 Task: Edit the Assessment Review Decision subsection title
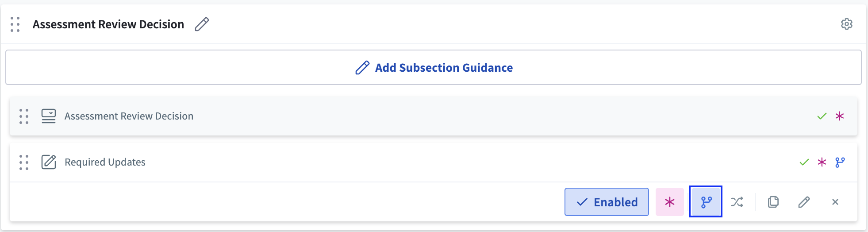click(202, 24)
